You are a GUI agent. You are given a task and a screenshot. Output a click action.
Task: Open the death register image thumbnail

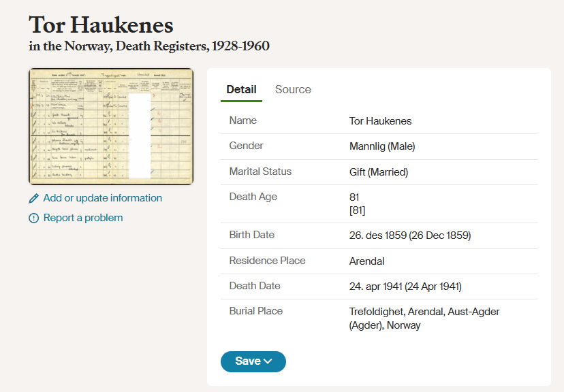click(110, 126)
